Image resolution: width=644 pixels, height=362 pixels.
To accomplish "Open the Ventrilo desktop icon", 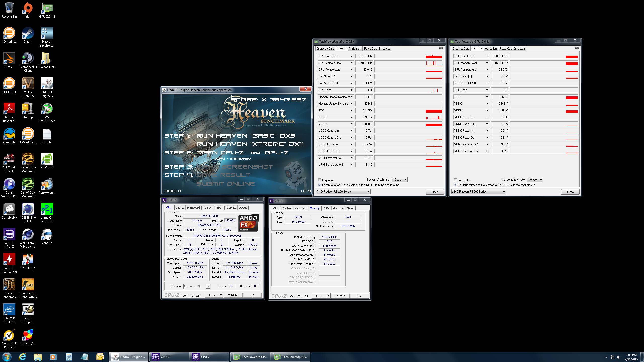I will click(x=47, y=236).
